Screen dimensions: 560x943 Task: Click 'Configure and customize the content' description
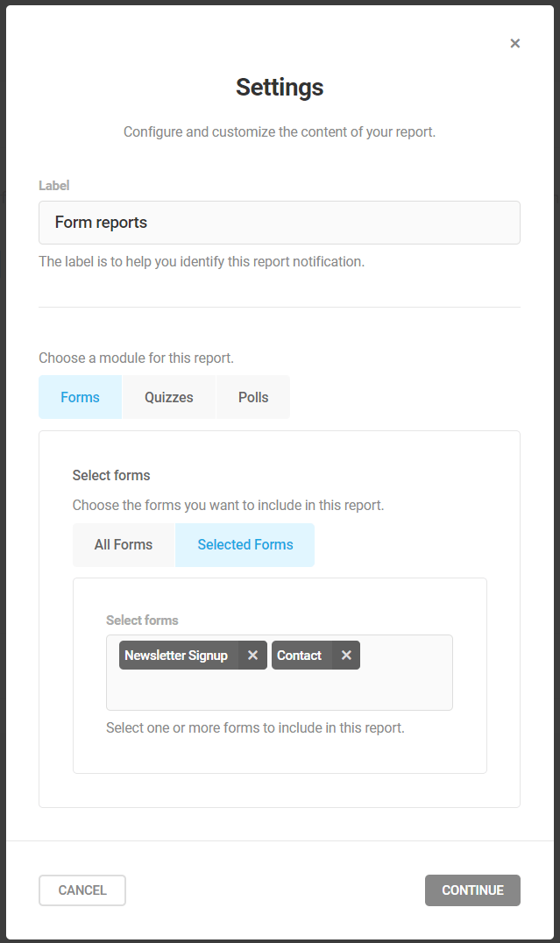[280, 131]
